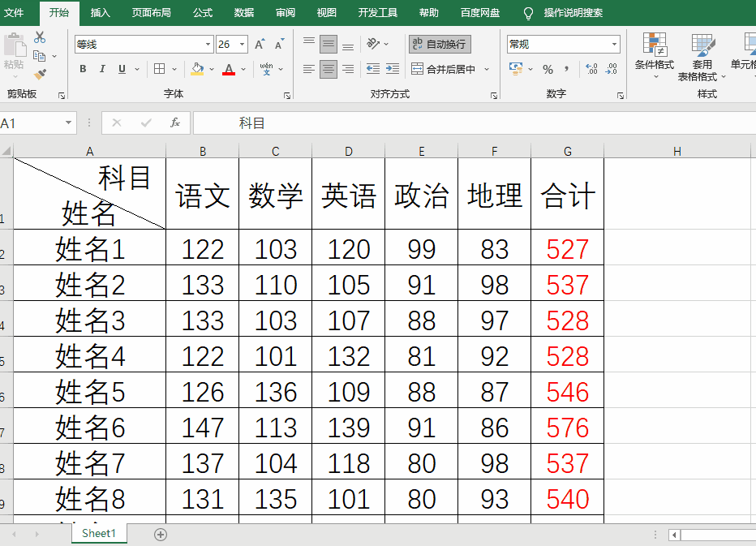Select the Format Painter brush

(40, 75)
